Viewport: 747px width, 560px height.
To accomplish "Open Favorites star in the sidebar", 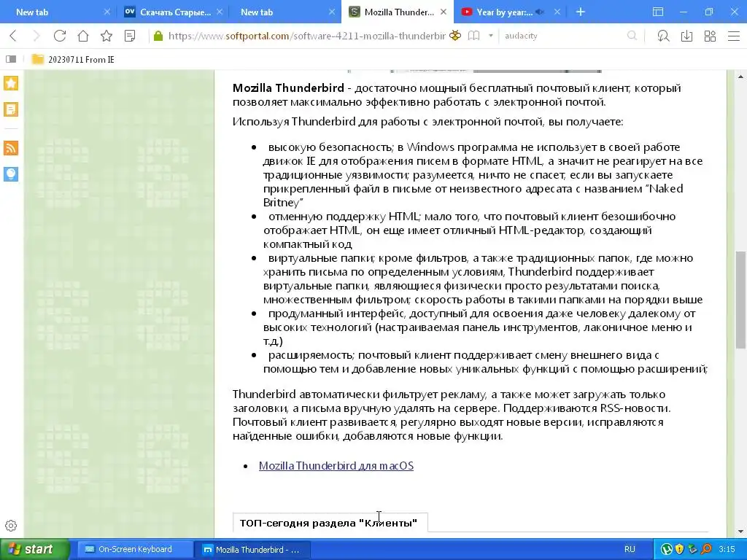I will tap(11, 83).
